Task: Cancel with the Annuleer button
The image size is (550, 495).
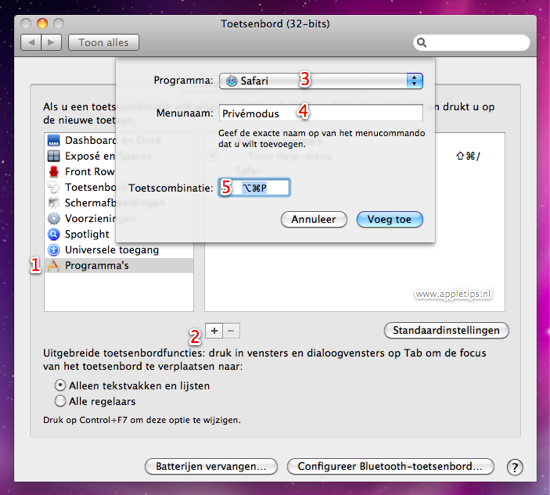Action: (x=314, y=219)
